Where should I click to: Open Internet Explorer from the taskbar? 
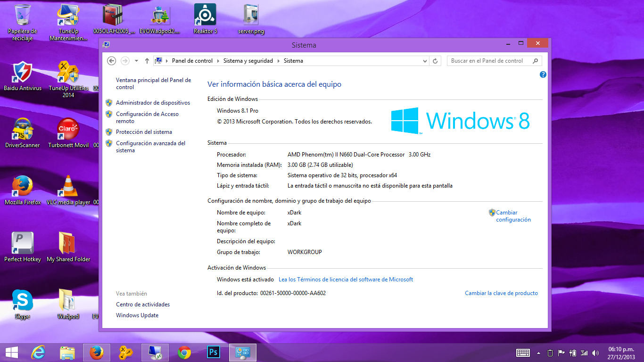(38, 353)
